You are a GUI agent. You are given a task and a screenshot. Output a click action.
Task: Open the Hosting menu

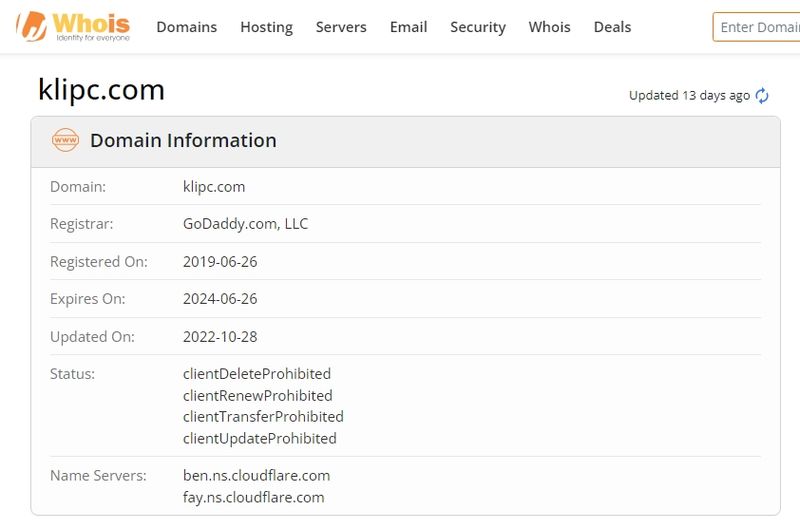click(x=266, y=27)
